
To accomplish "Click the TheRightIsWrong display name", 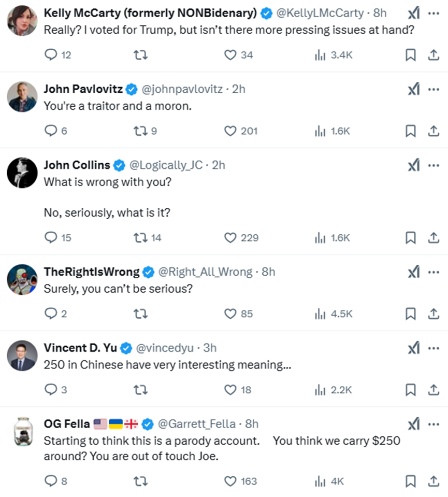I will pos(92,272).
